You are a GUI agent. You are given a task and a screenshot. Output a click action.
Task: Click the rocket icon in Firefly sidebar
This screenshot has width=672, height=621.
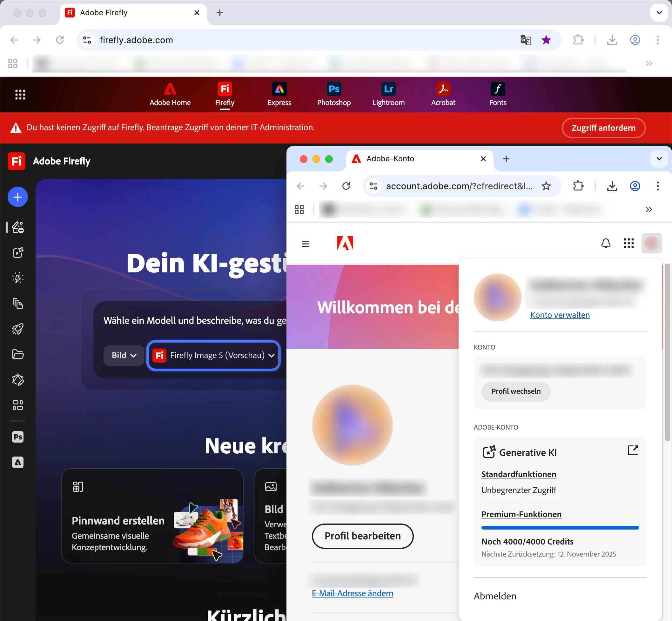[x=17, y=329]
